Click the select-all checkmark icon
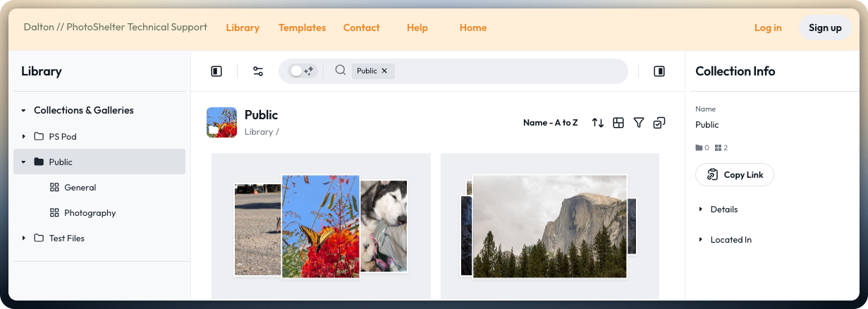Screen dimensions: 868x309 point(659,123)
